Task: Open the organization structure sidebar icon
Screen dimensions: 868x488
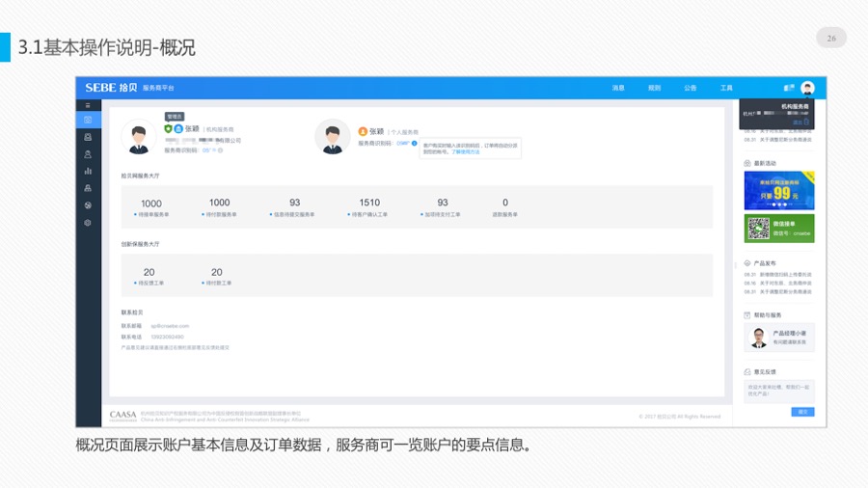Action: [88, 188]
